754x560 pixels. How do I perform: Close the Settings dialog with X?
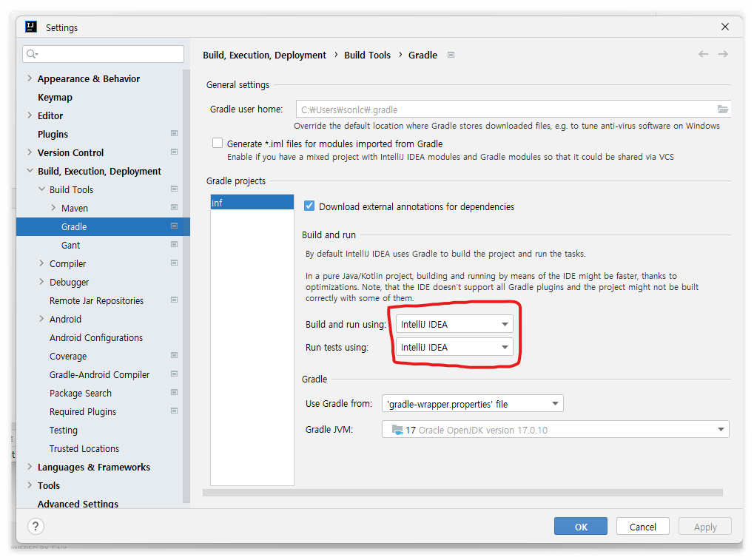click(724, 27)
